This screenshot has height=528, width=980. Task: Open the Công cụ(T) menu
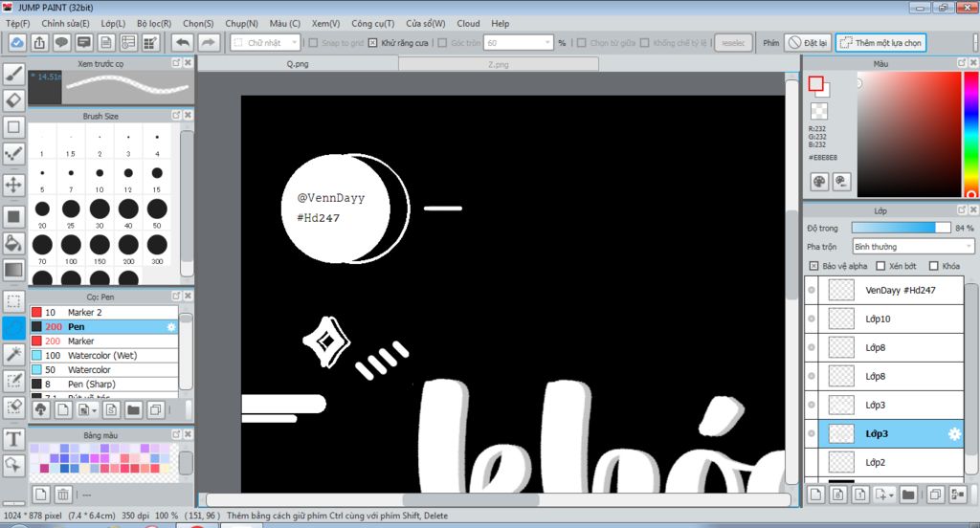[x=372, y=23]
